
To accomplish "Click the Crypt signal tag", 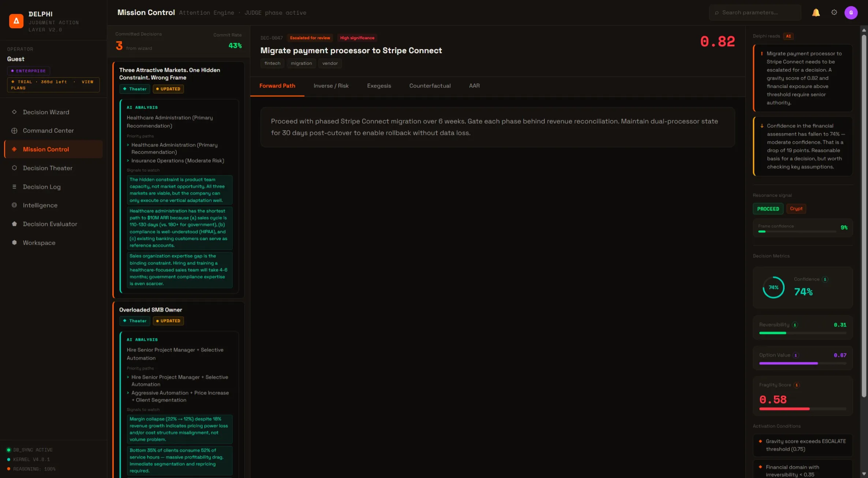I will pyautogui.click(x=796, y=209).
